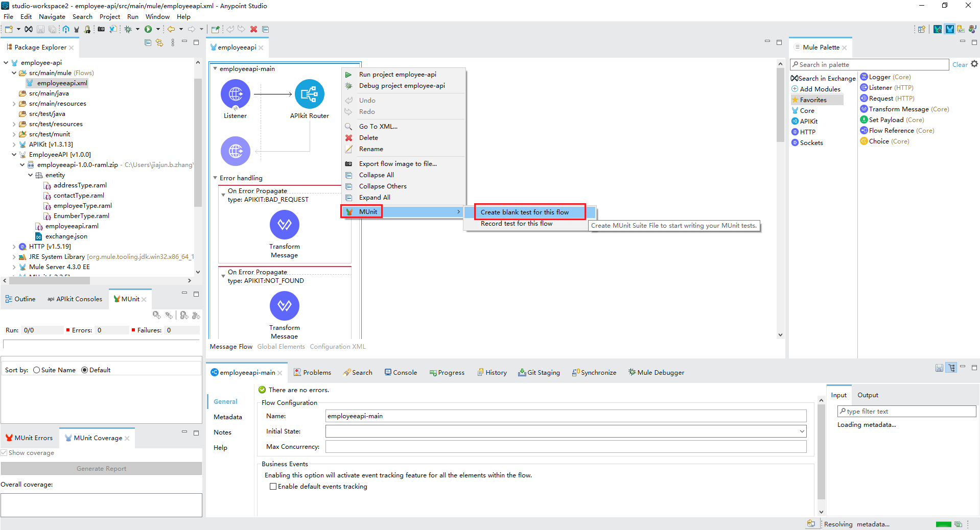Click save icon in properties panel toolbar
This screenshot has height=530, width=980.
[939, 368]
